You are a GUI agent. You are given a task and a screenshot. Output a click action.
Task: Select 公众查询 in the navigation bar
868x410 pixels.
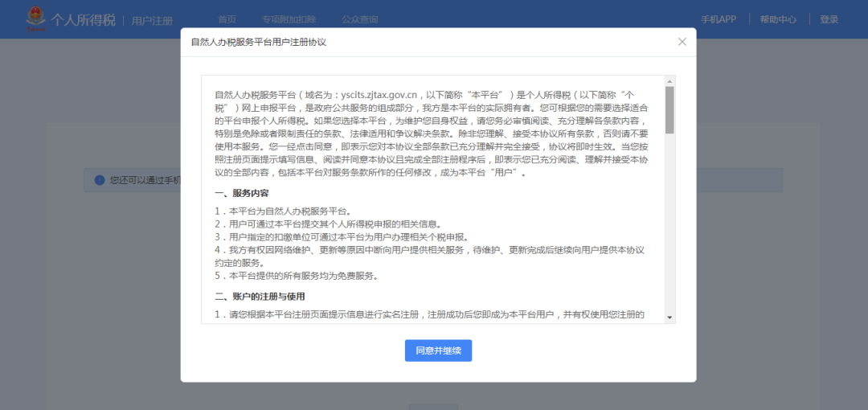point(360,19)
